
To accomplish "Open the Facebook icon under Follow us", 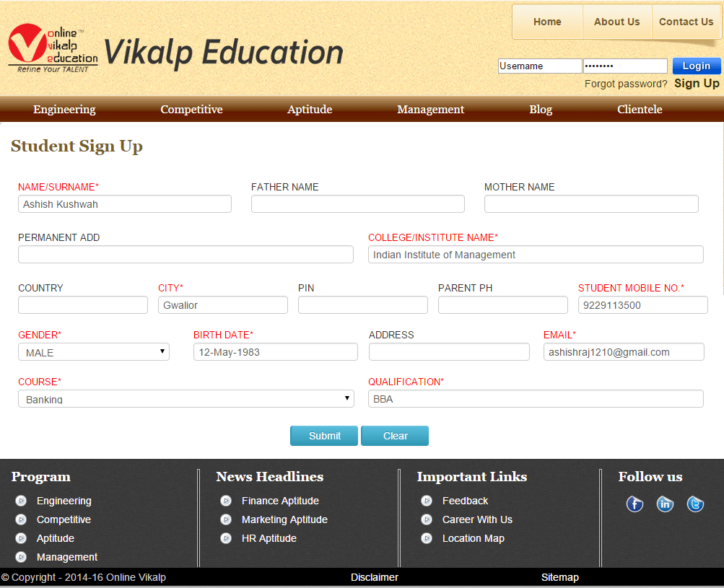I will coord(634,504).
